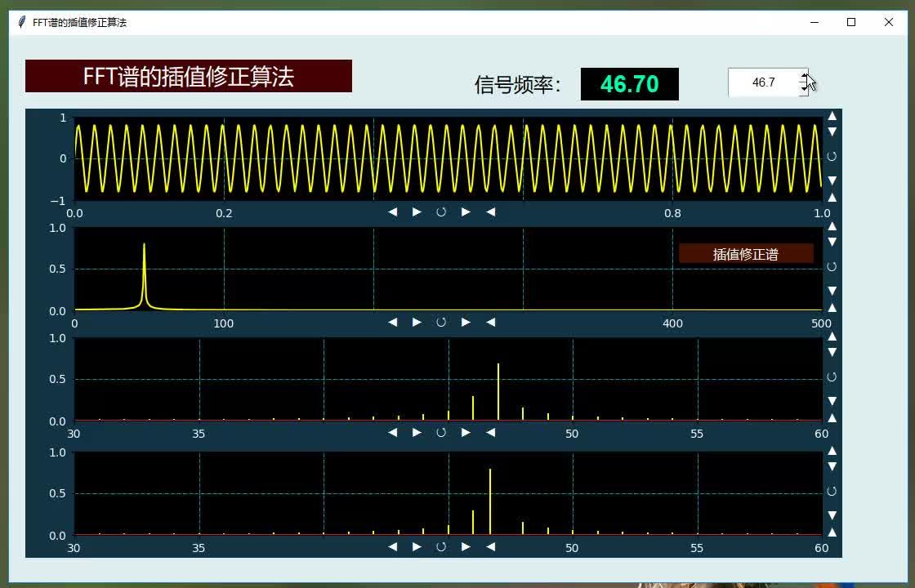This screenshot has height=588, width=915.
Task: Click outward-pointing arrow below the second spectrum plot
Action: (466, 323)
